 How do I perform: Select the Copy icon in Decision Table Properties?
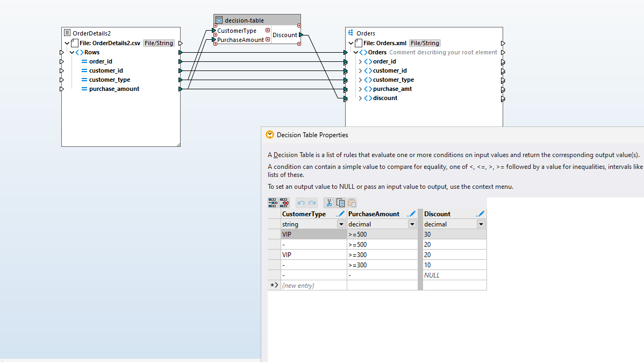pyautogui.click(x=341, y=203)
